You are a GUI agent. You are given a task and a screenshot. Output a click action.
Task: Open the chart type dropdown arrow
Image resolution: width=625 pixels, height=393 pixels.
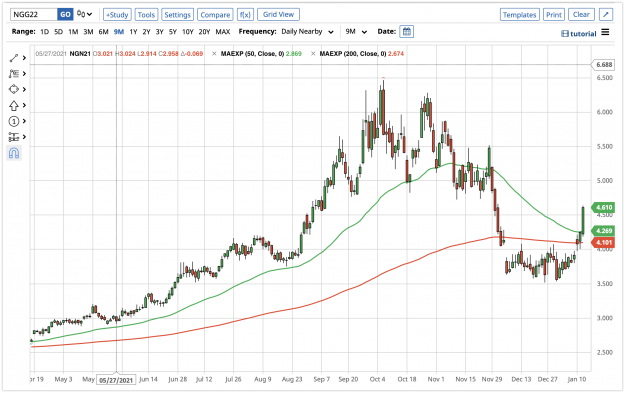click(x=90, y=14)
